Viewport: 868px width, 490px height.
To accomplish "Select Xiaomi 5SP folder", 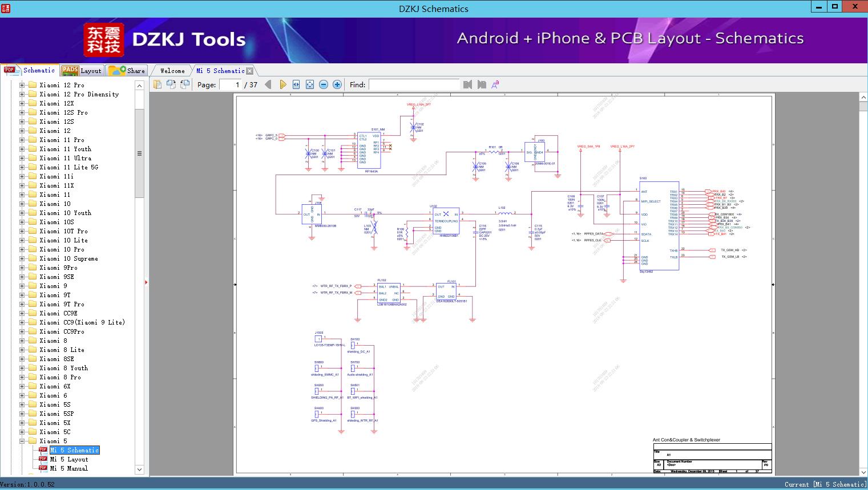I will pos(56,414).
